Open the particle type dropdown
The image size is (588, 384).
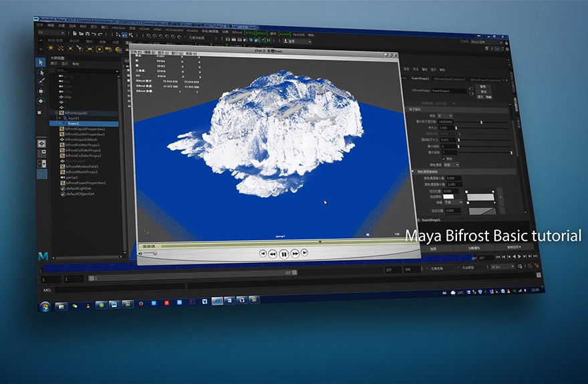[x=445, y=116]
